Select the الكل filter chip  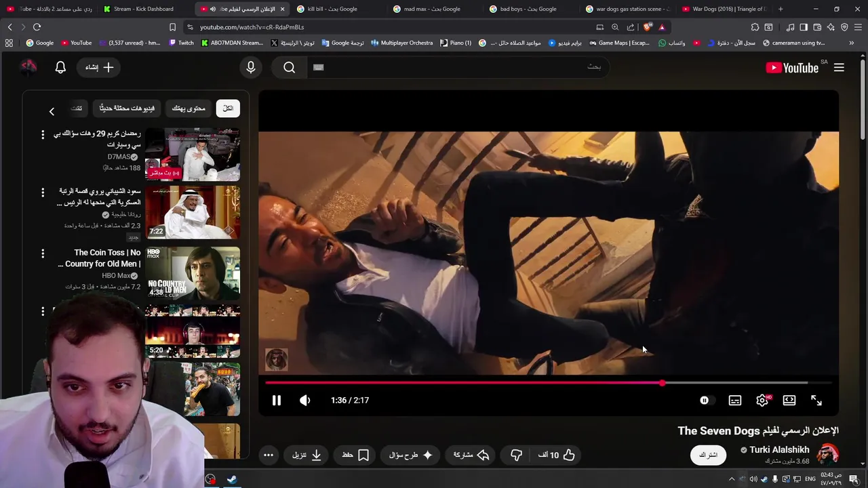point(228,108)
